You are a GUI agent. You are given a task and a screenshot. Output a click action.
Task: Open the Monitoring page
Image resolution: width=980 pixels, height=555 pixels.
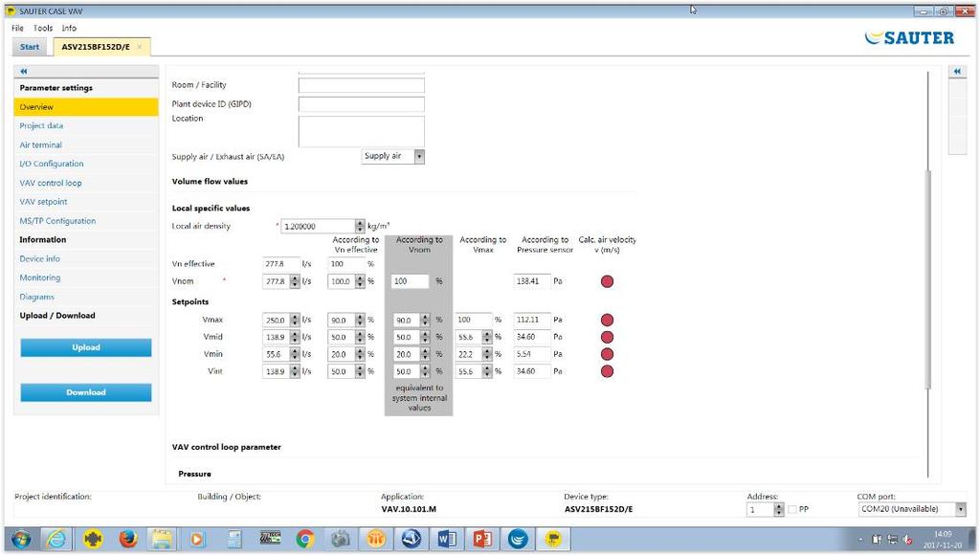(x=40, y=277)
